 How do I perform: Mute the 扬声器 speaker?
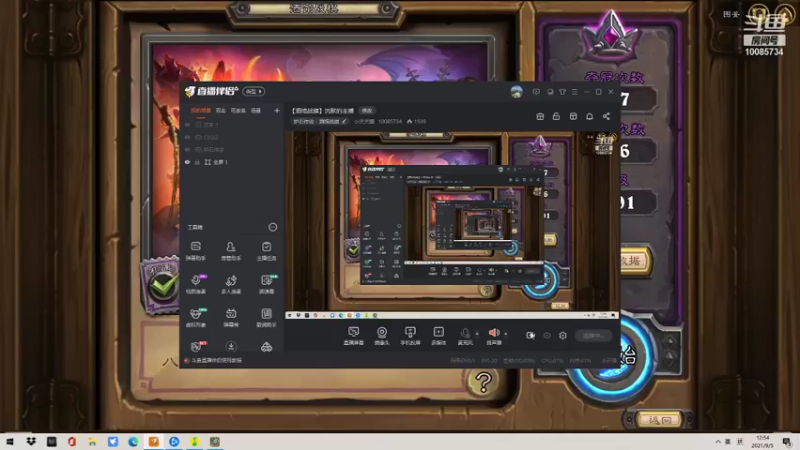click(493, 336)
